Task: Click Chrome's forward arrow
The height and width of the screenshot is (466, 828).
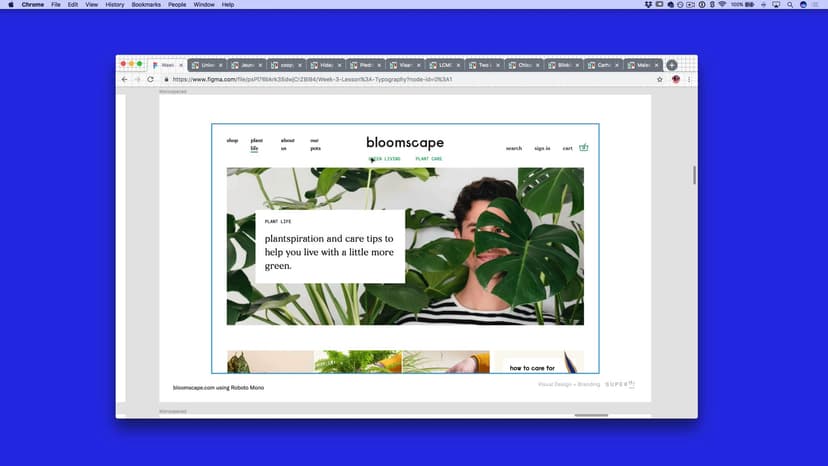Action: pyautogui.click(x=137, y=79)
